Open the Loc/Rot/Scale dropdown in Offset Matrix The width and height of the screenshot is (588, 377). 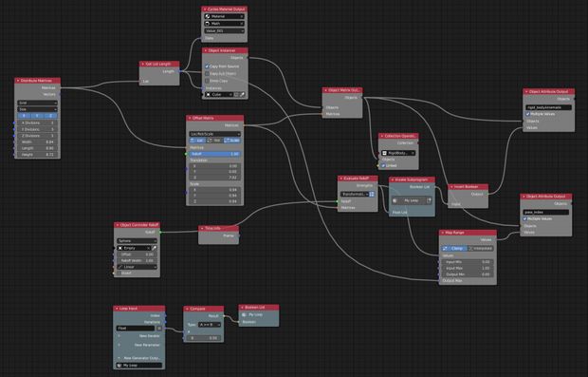click(215, 134)
